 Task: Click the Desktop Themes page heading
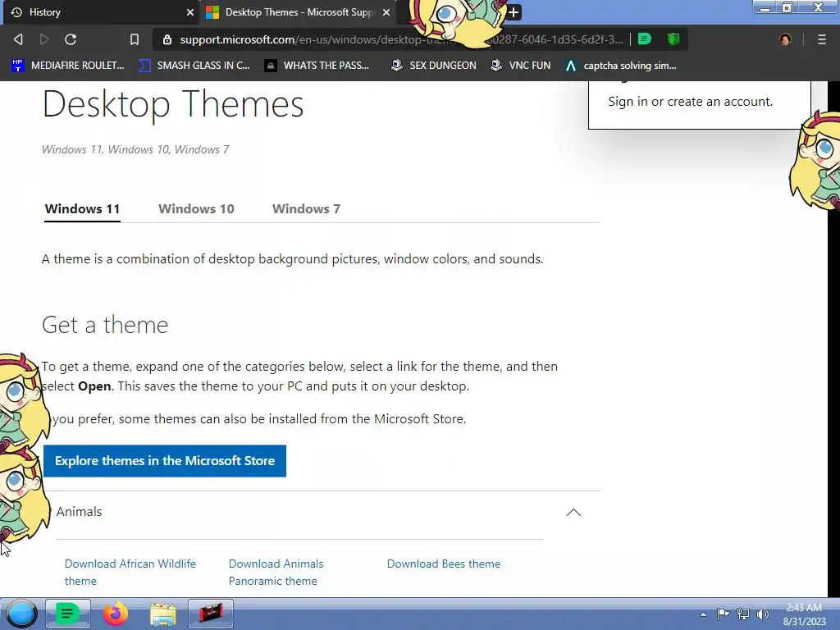[173, 103]
